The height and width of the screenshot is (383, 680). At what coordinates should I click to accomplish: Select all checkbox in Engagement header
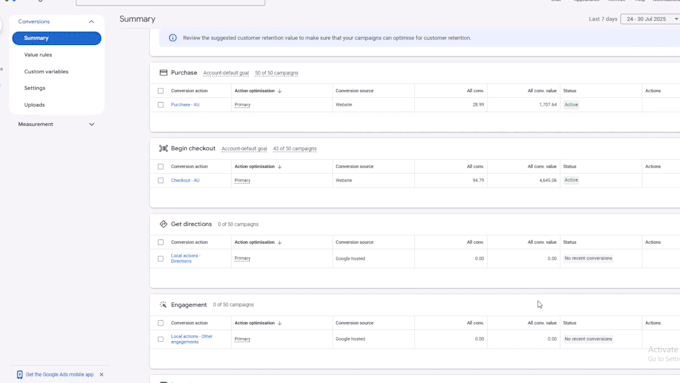click(161, 323)
